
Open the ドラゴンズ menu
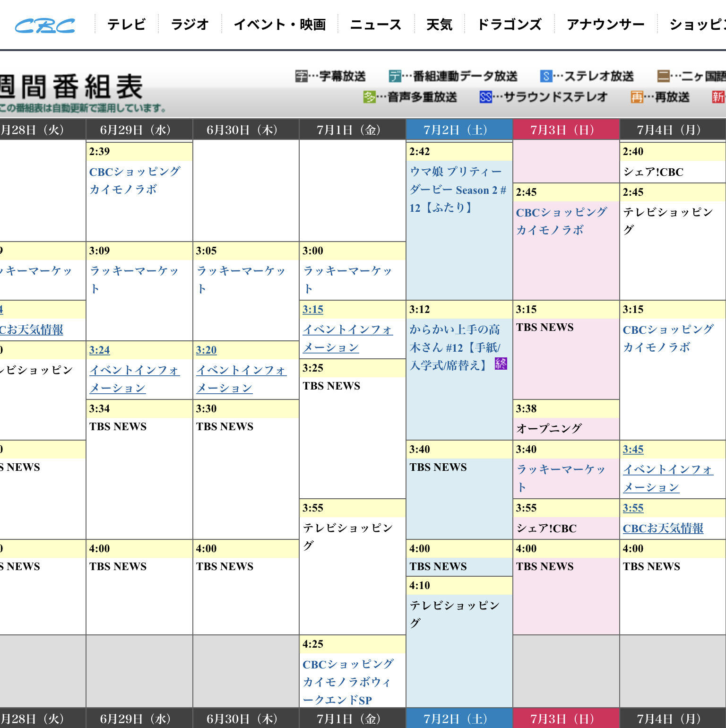coord(510,25)
